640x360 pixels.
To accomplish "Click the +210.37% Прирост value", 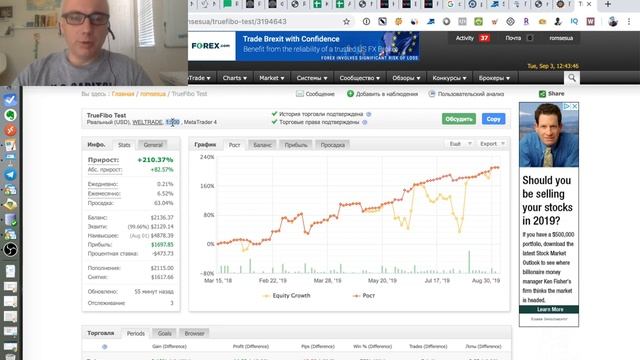I will [x=155, y=160].
